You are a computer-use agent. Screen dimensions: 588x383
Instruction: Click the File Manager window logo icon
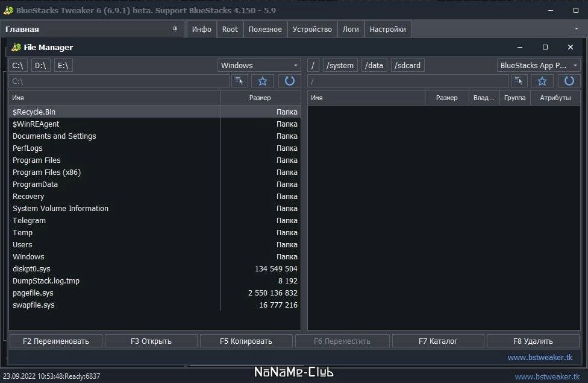[16, 47]
